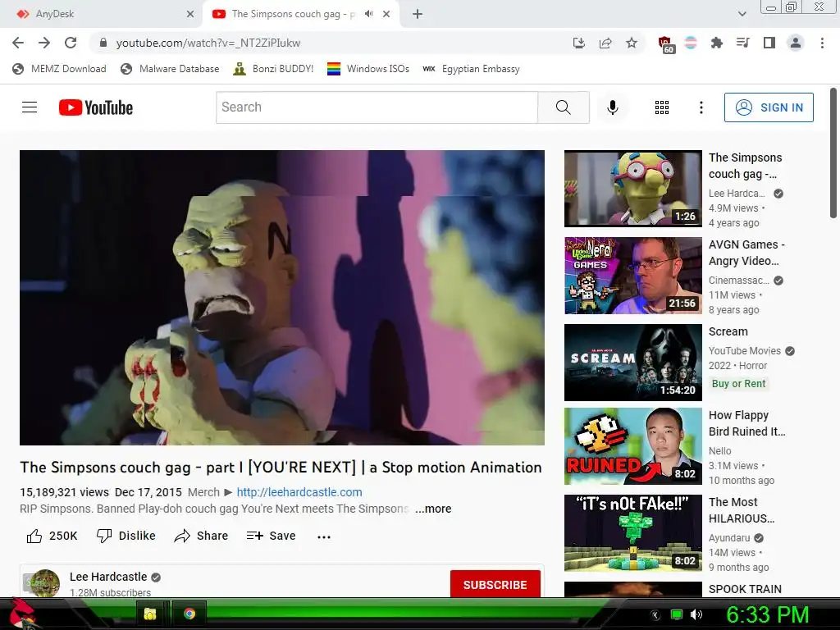Open the leehardcastle.com link
Screen dimensions: 840x630
click(299, 492)
